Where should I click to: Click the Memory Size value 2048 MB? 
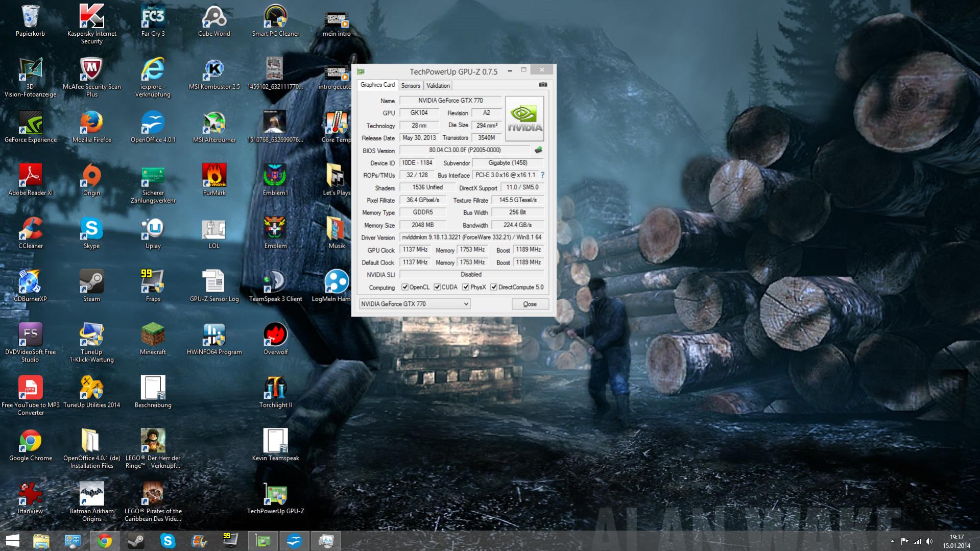click(x=422, y=225)
